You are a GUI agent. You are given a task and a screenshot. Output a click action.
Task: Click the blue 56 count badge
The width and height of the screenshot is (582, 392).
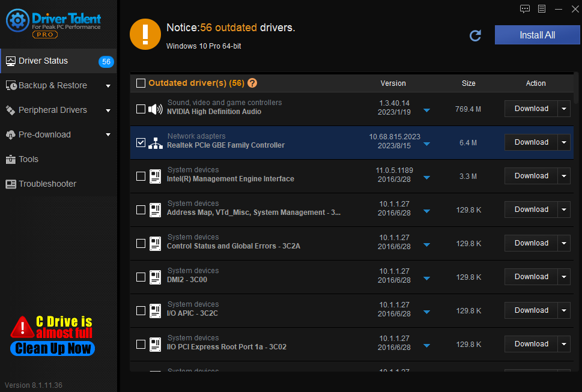106,62
